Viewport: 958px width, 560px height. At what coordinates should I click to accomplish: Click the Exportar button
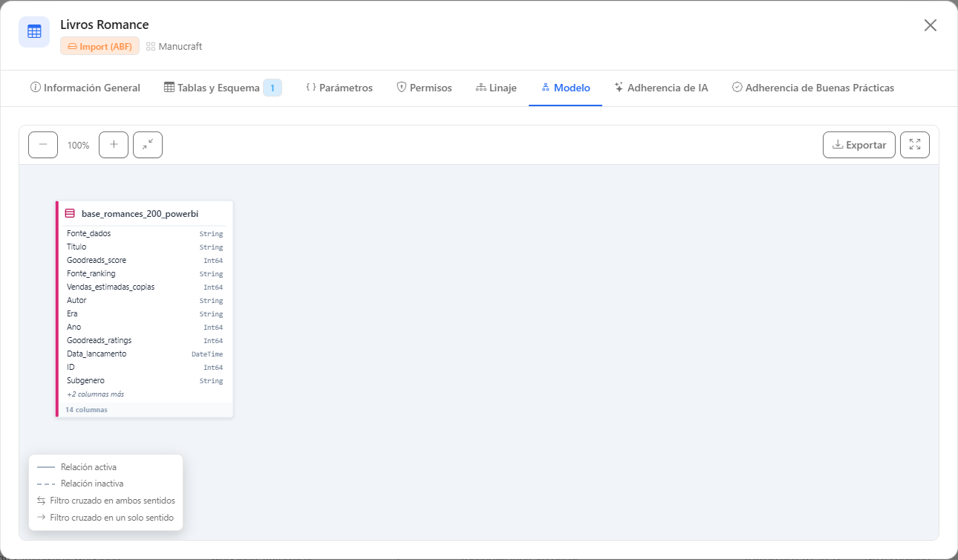pyautogui.click(x=859, y=145)
